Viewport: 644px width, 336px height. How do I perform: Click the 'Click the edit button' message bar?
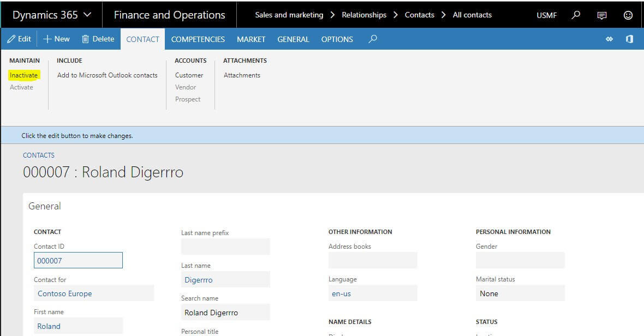pos(323,135)
